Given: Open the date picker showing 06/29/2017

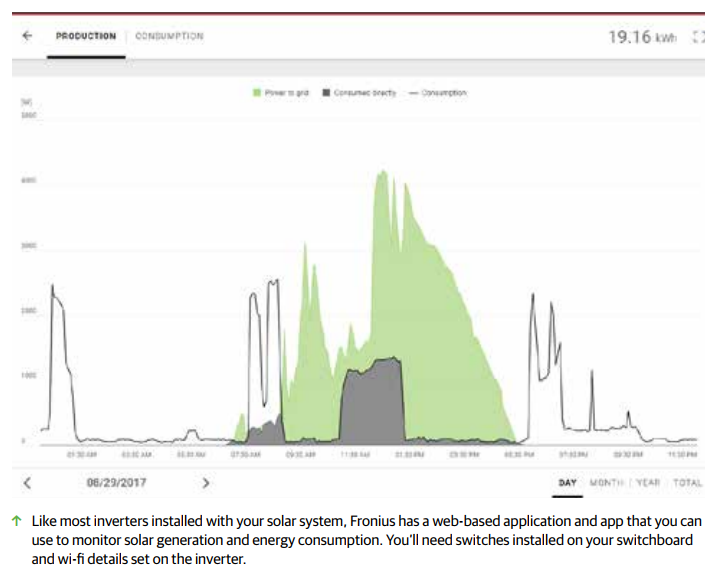Looking at the screenshot, I should [116, 483].
